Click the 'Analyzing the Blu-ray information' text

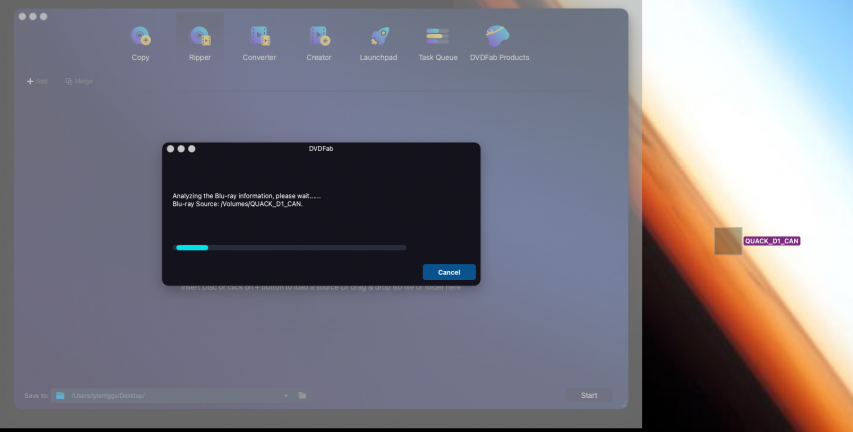tap(246, 196)
